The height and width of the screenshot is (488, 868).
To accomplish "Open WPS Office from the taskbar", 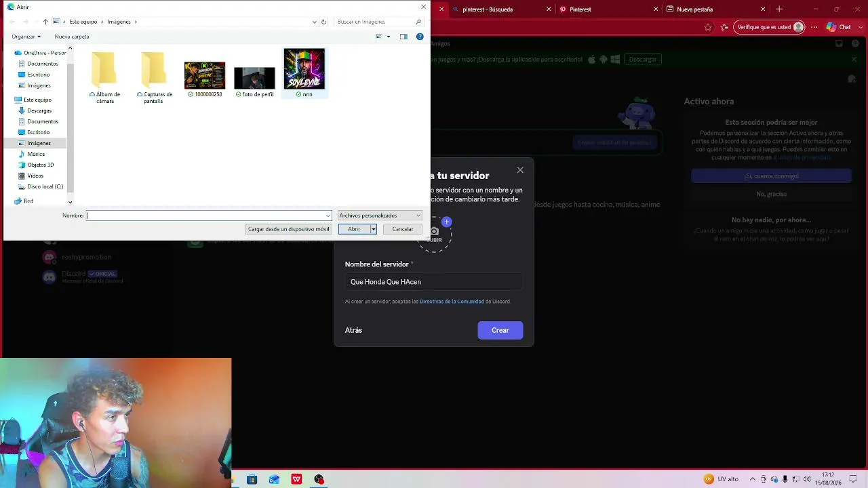I will (x=296, y=479).
